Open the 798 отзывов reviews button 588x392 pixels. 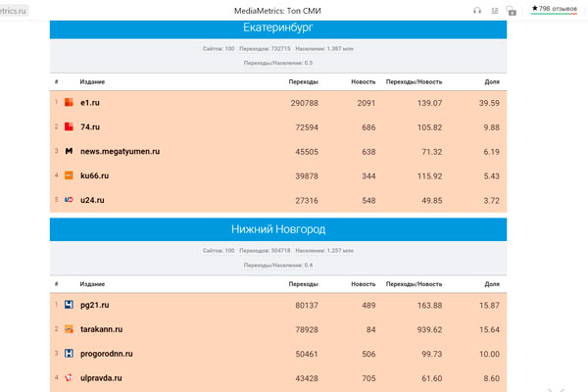point(554,9)
